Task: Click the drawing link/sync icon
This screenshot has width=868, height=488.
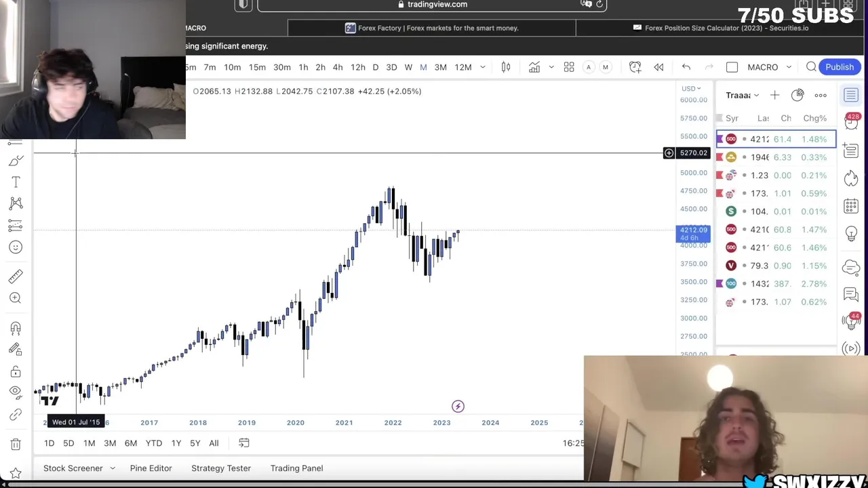Action: click(x=16, y=414)
